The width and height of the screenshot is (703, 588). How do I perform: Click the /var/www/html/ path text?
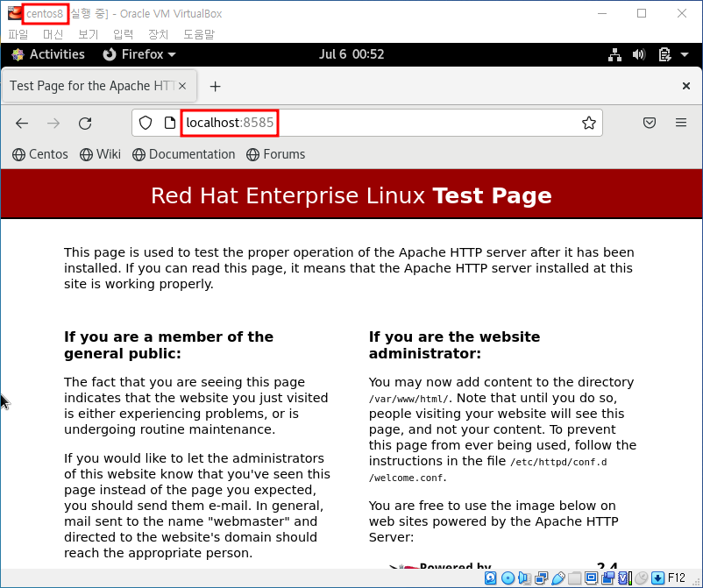tap(408, 399)
